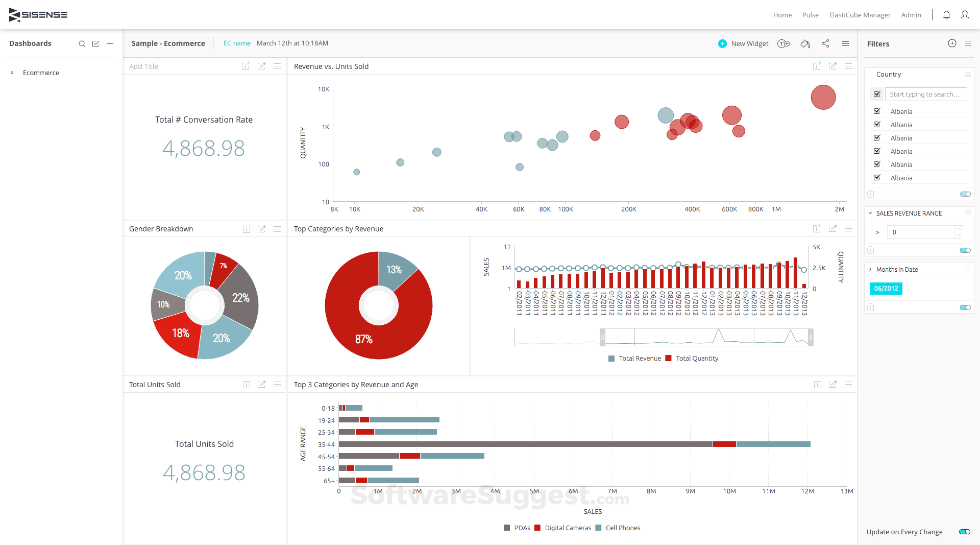Viewport: 980px width, 545px height.
Task: Increment the sales revenue value stepper
Action: (x=959, y=230)
